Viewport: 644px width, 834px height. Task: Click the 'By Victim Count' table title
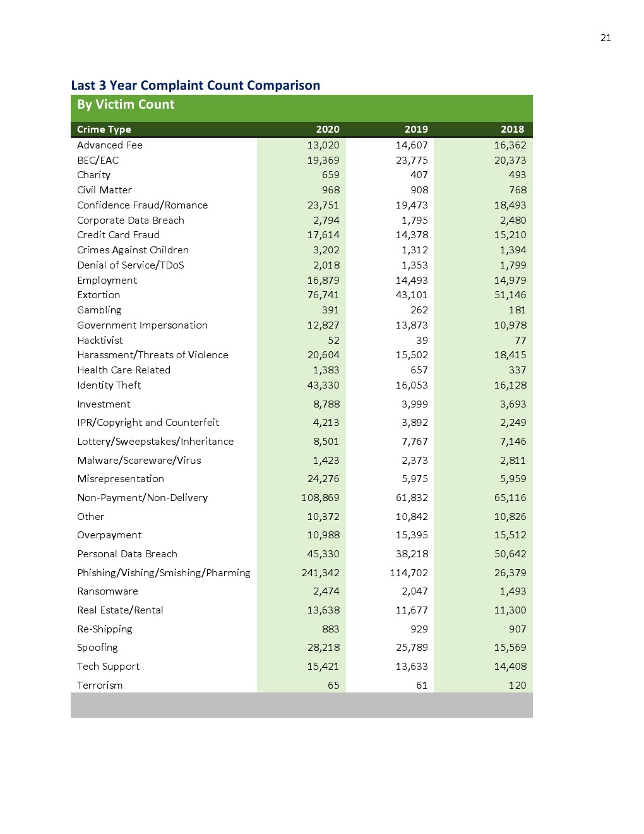pyautogui.click(x=126, y=105)
